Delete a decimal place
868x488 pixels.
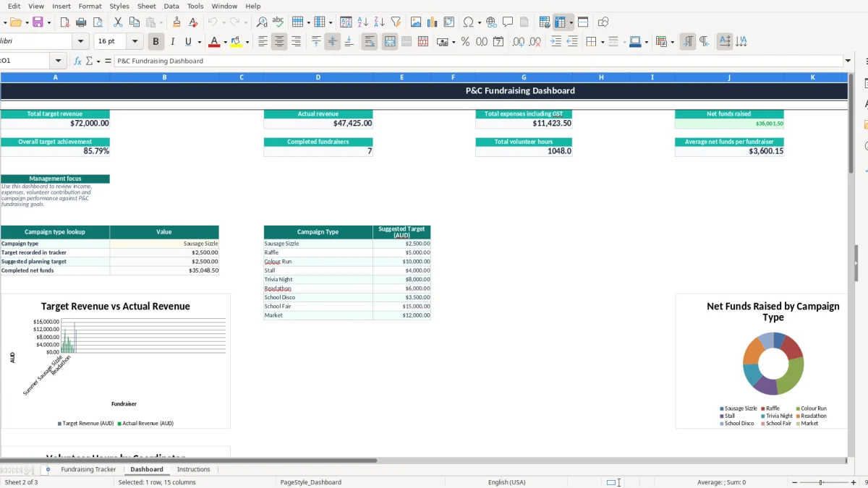click(535, 42)
